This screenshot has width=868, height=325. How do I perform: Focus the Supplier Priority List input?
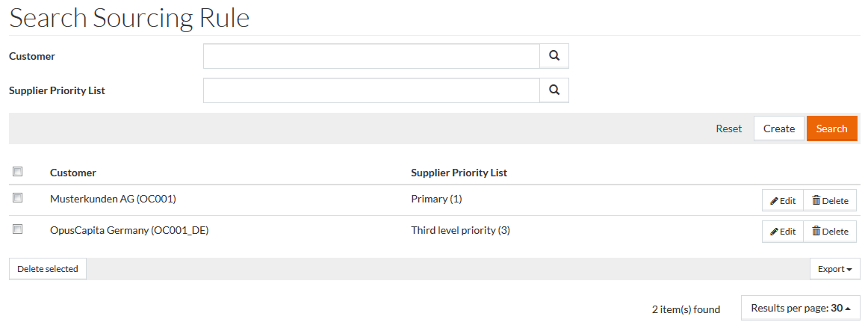tap(371, 90)
